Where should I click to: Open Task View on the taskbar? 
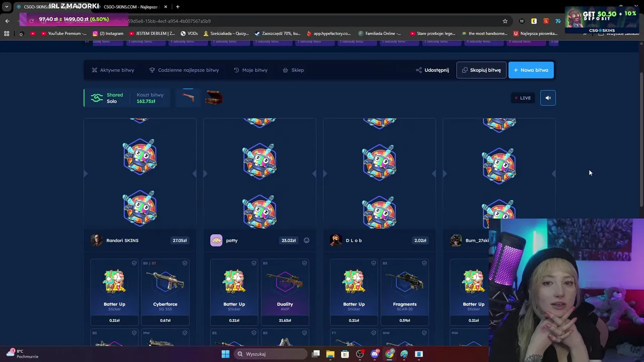315,354
